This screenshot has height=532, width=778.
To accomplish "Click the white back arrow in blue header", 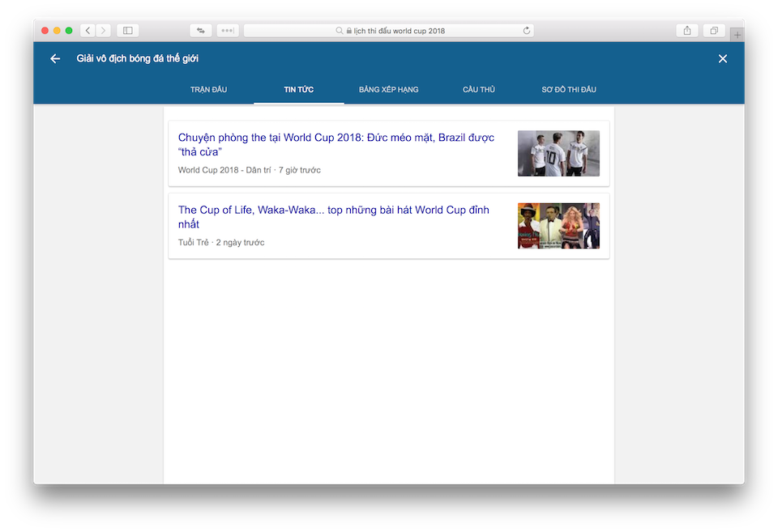I will pos(55,58).
